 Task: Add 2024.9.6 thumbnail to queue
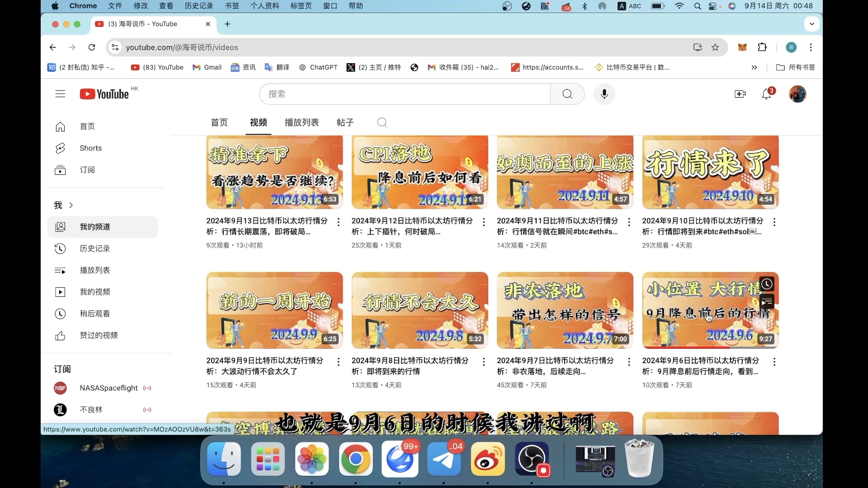point(767,301)
